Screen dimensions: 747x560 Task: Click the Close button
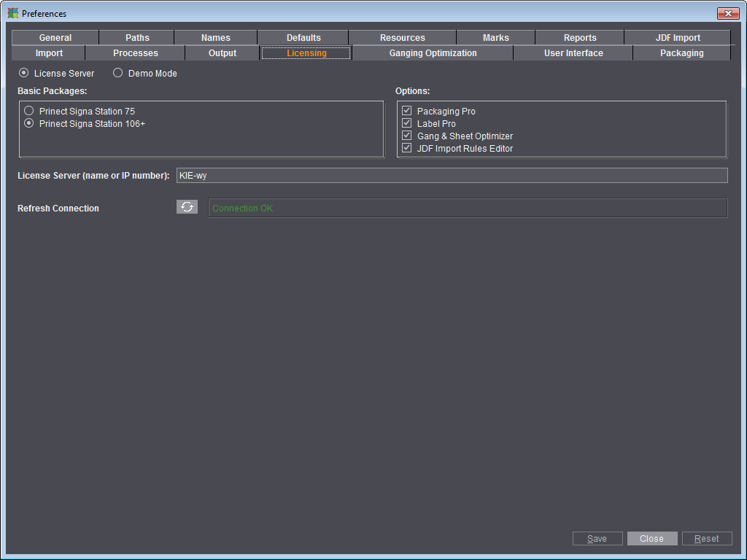652,538
